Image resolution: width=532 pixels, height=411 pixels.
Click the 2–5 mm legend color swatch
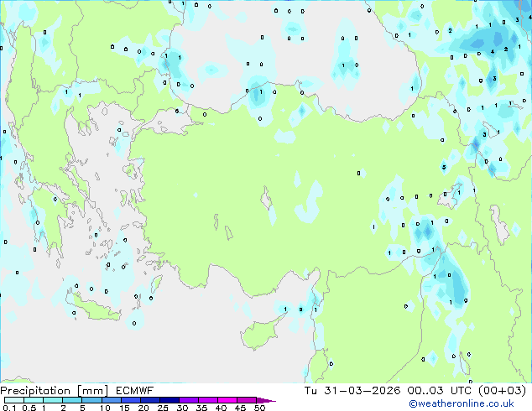coord(72,400)
